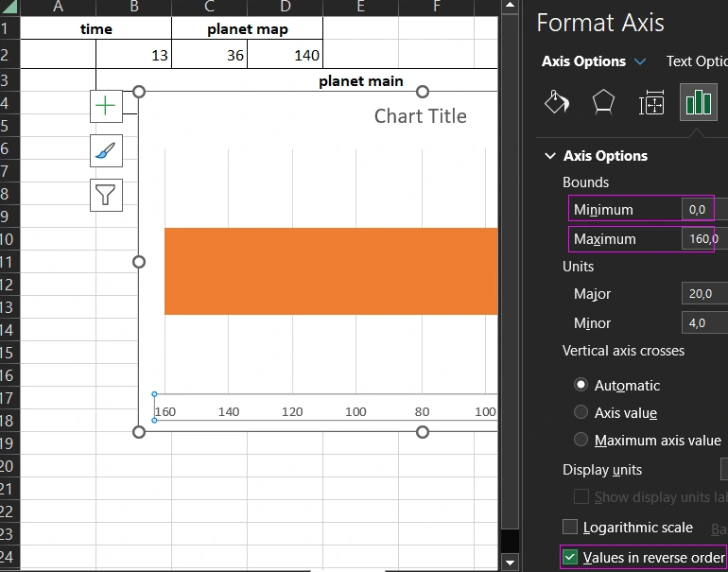Screen dimensions: 728x572
Task: Open Chart Styles paintbrush button
Action: 106,150
